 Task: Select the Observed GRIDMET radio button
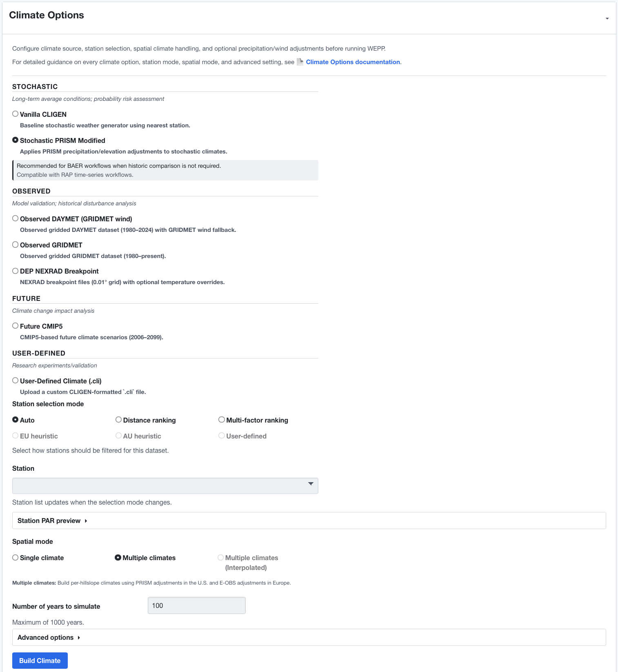tap(16, 245)
